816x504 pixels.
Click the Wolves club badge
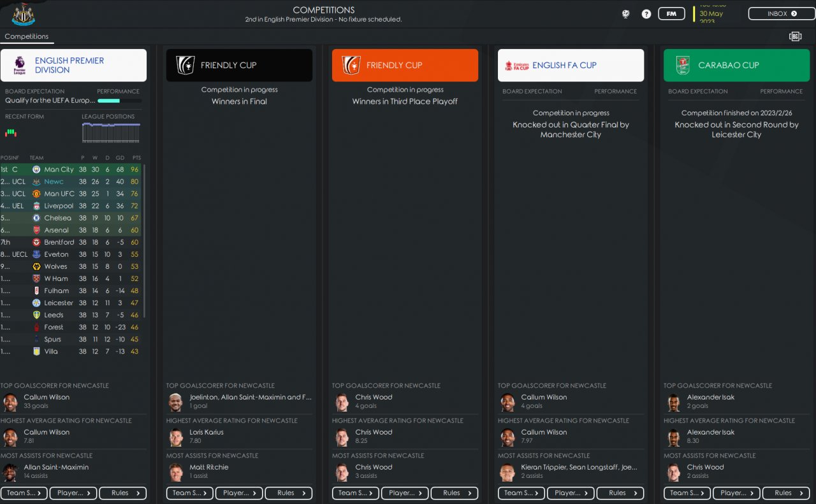[36, 266]
